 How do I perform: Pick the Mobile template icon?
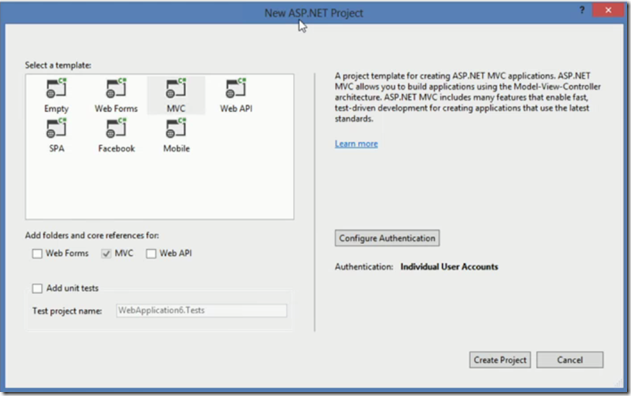[176, 128]
